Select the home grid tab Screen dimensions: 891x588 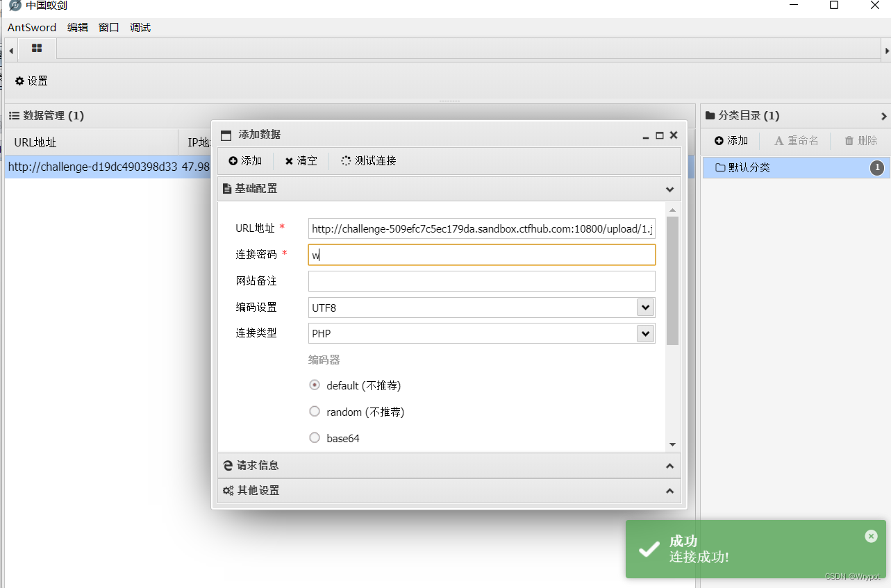click(37, 49)
